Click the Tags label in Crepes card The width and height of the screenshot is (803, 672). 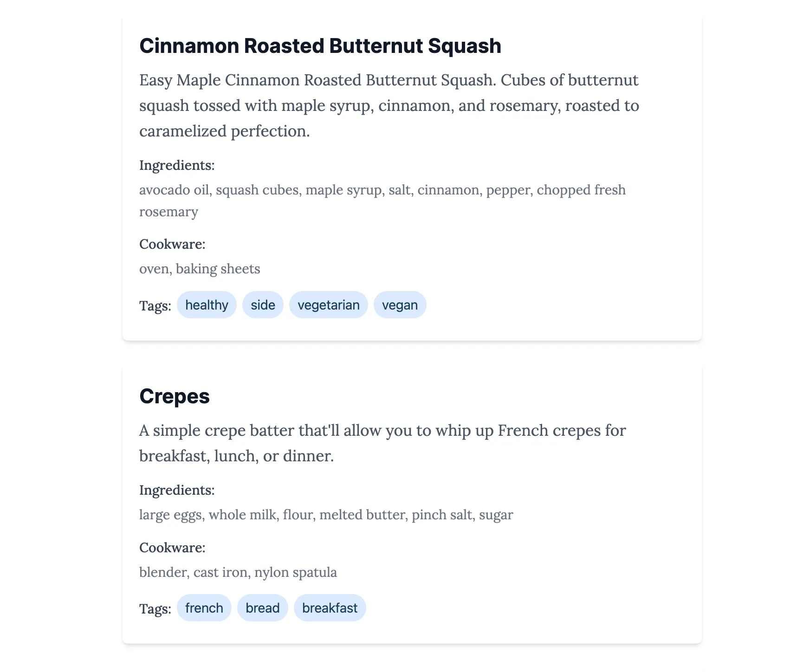click(155, 608)
